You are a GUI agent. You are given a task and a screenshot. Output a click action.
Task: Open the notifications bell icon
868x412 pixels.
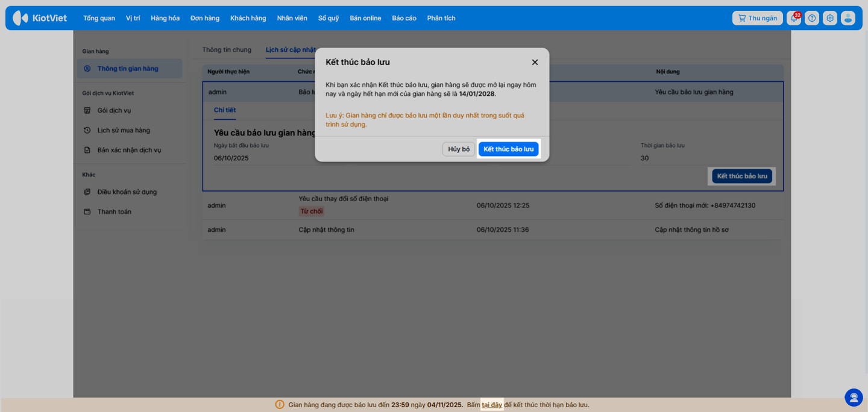pyautogui.click(x=794, y=18)
